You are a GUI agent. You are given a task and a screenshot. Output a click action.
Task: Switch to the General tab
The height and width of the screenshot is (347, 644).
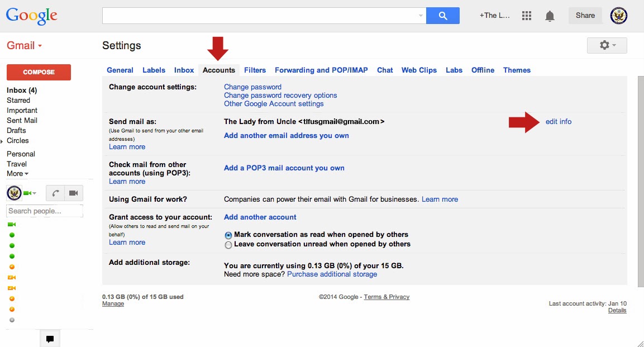click(x=120, y=70)
